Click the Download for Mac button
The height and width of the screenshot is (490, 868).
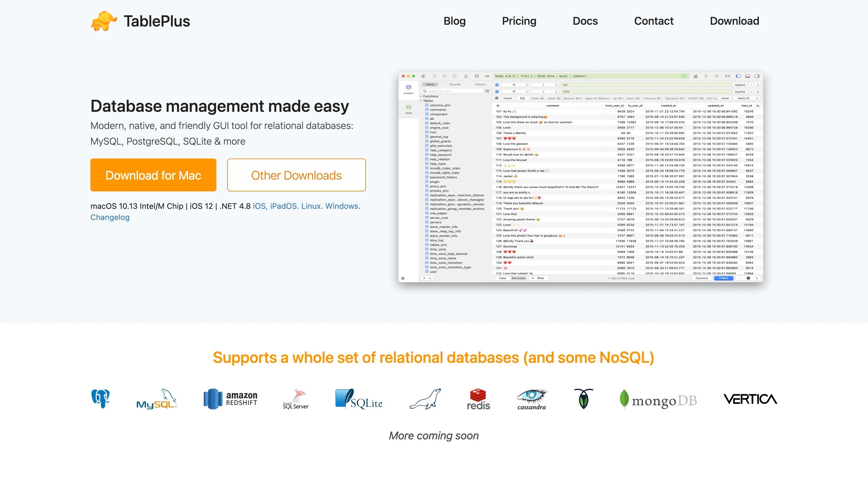click(153, 175)
